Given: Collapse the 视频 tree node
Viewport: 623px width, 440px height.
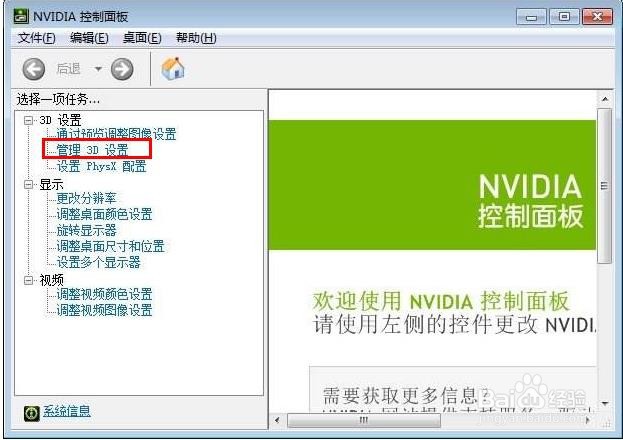Looking at the screenshot, I should [x=28, y=281].
